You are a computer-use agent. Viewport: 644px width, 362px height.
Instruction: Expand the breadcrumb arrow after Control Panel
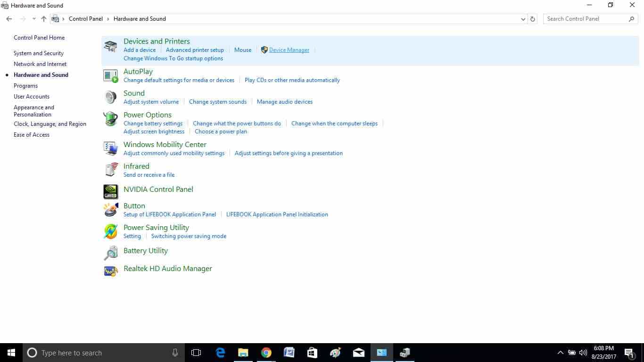click(108, 19)
